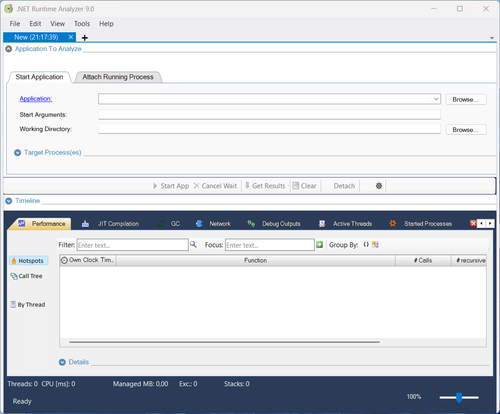Screen dimensions: 500x414
Task: Click the Ready status text
Action: point(22,401)
